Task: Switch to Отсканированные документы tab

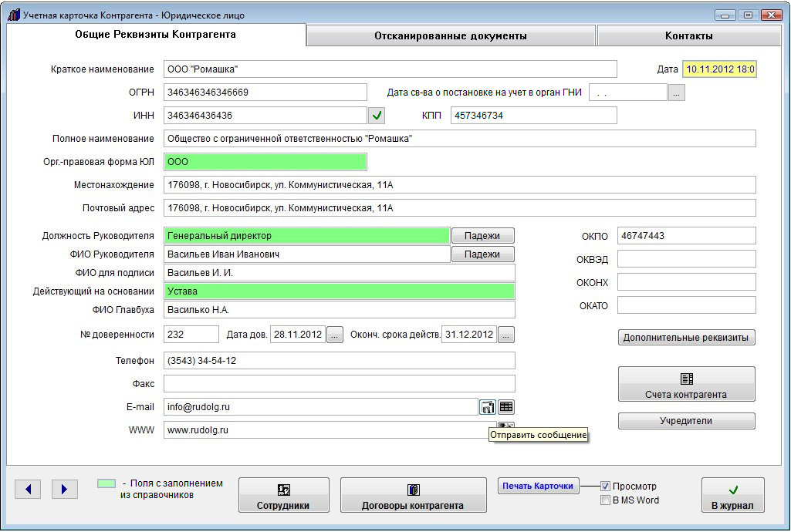Action: coord(451,35)
